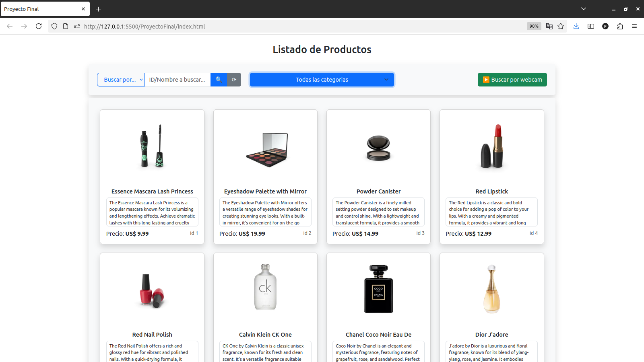
Task: Click the reset search refresh button
Action: 234,80
